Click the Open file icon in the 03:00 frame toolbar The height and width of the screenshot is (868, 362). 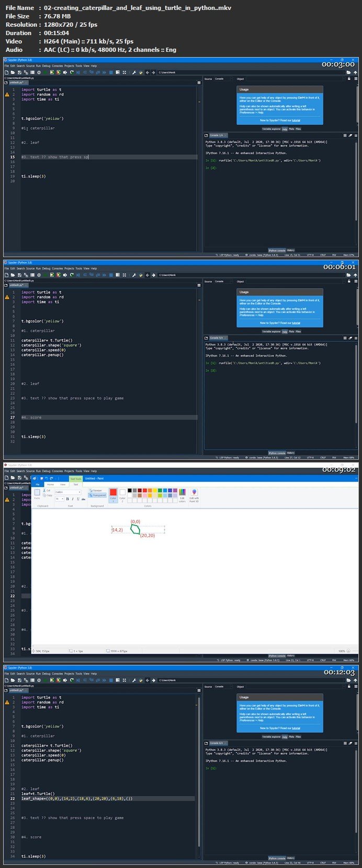click(x=13, y=72)
